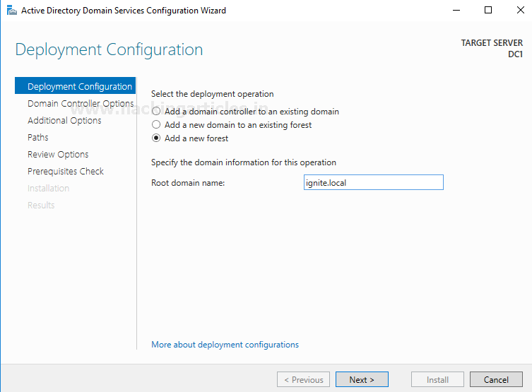Open the Paths step in sidebar
Viewport: 532px width, 392px height.
[x=38, y=138]
